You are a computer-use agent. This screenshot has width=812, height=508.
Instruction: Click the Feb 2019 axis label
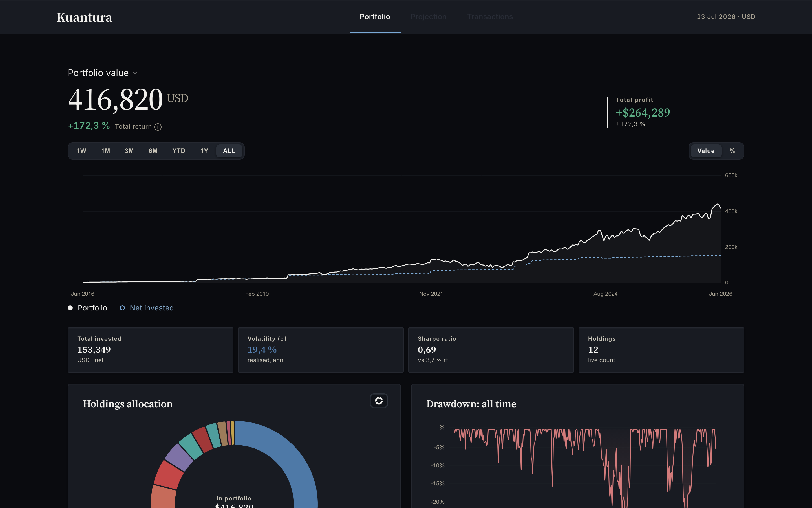click(257, 294)
